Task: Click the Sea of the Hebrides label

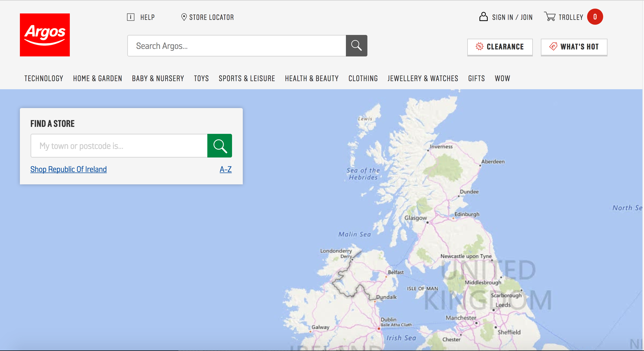Action: [x=363, y=174]
